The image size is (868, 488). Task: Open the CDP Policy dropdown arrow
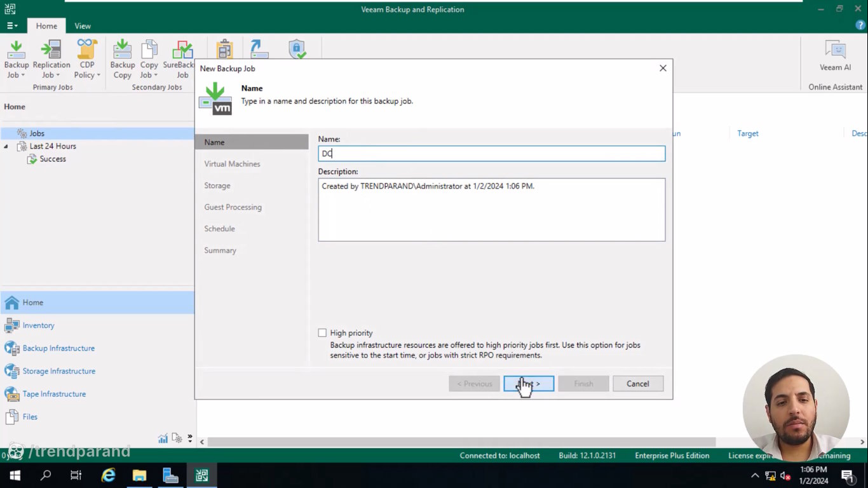(98, 76)
